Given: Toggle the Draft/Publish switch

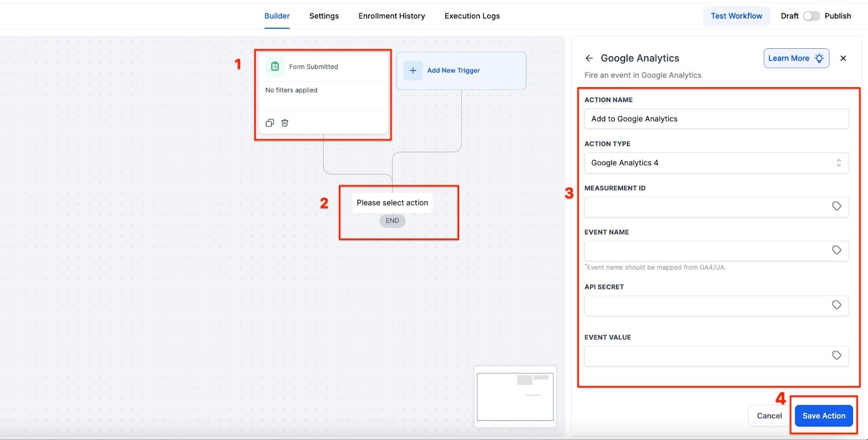Looking at the screenshot, I should [x=811, y=16].
